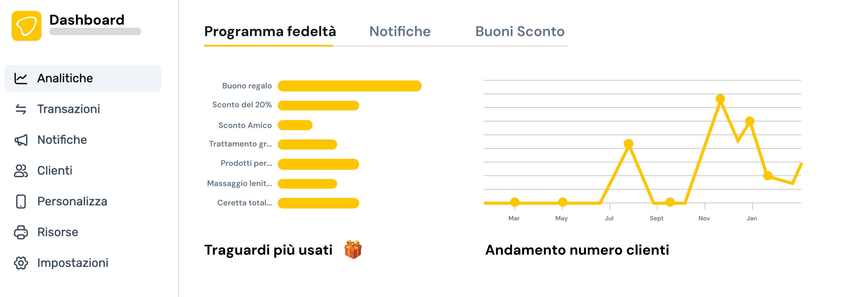868x297 pixels.
Task: Click the gift box icon
Action: point(353,250)
